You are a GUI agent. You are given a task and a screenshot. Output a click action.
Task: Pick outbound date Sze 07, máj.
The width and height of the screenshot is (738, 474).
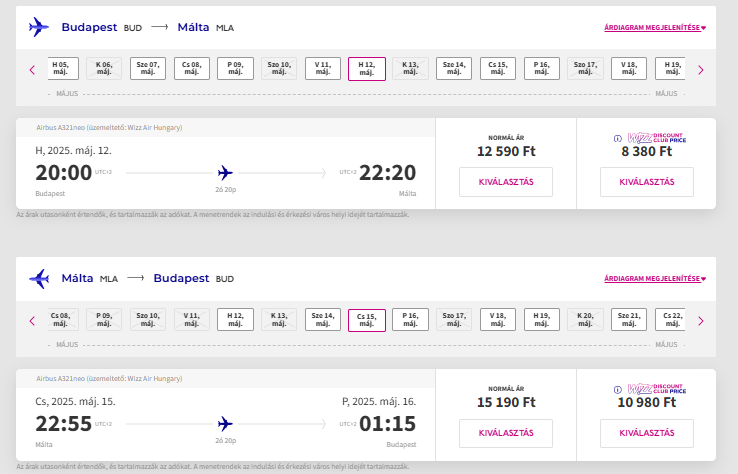148,69
